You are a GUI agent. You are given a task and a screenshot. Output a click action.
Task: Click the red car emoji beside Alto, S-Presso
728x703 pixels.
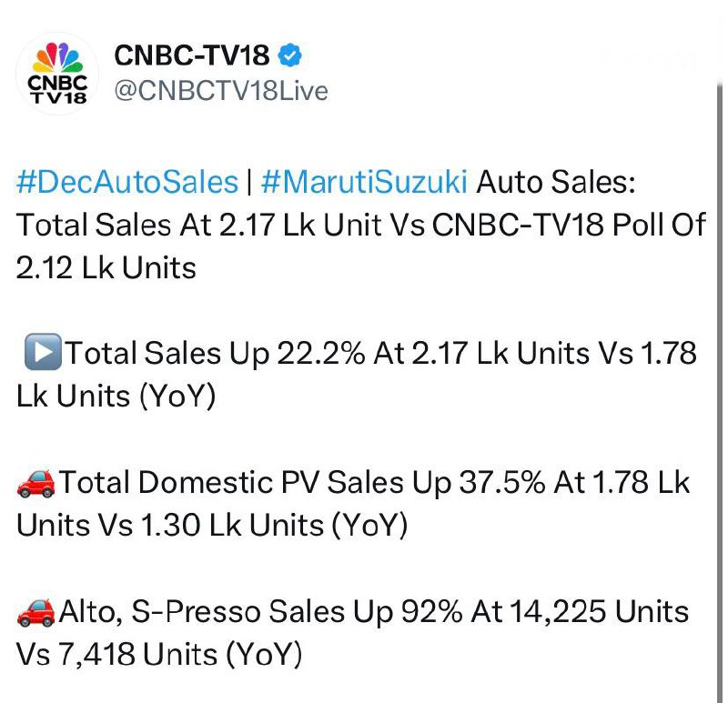[36, 612]
